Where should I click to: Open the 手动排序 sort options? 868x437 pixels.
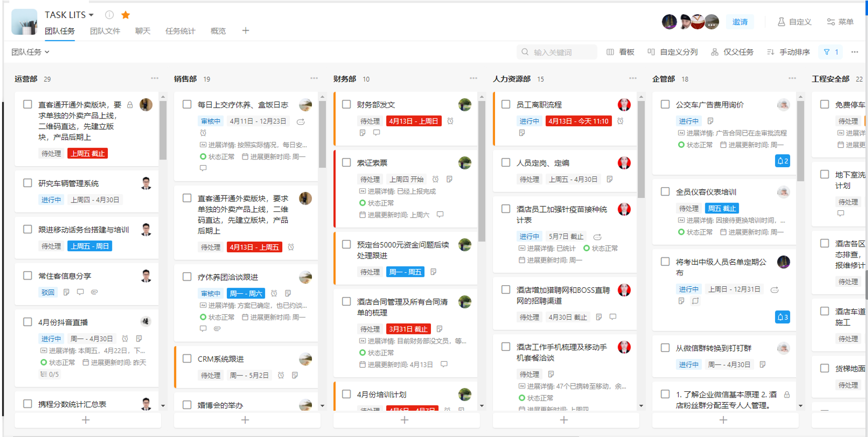pyautogui.click(x=788, y=52)
